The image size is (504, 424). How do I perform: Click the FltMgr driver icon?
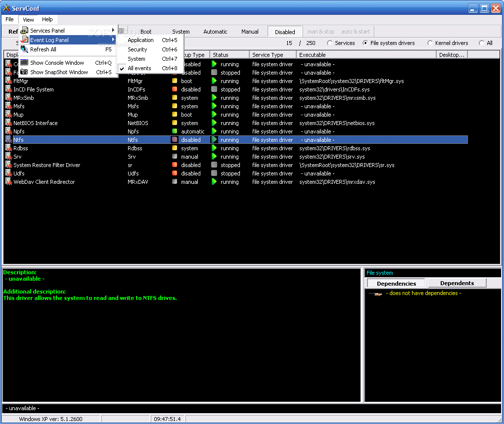(x=9, y=81)
